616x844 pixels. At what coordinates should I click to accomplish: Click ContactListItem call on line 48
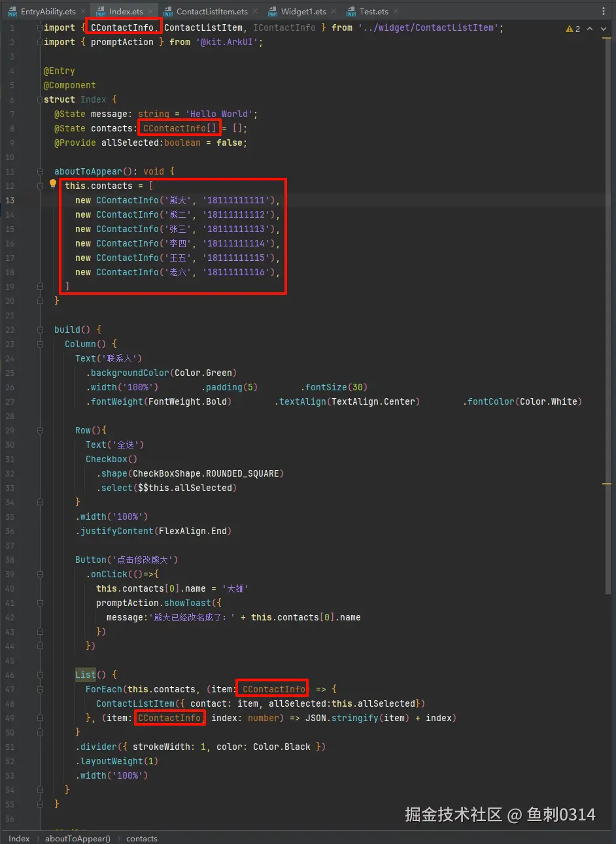point(135,703)
